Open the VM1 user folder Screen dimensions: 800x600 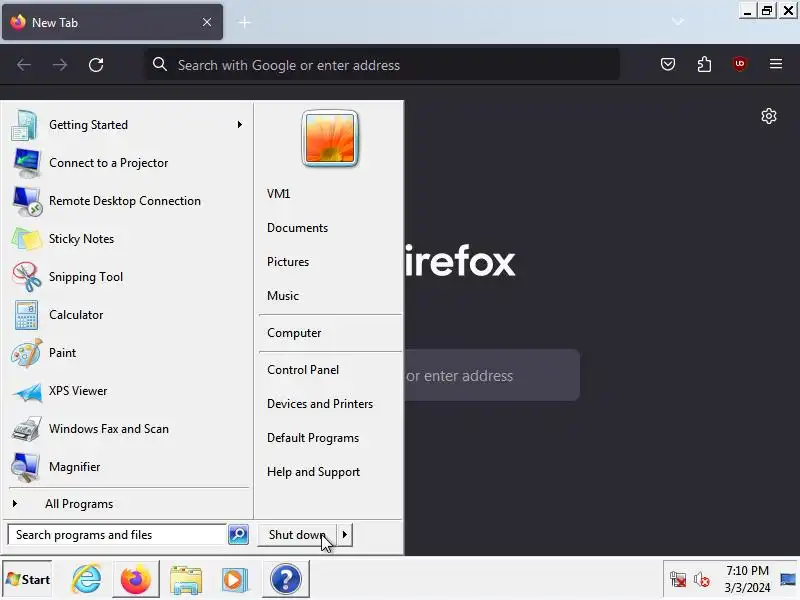[279, 194]
